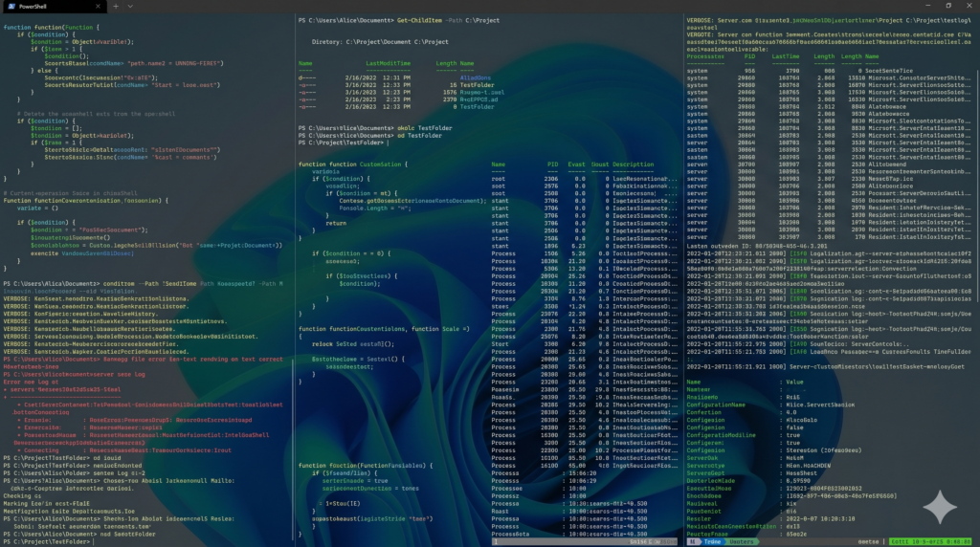Restore down the terminal window
Viewport: 980px width, 547px height.
tap(948, 6)
